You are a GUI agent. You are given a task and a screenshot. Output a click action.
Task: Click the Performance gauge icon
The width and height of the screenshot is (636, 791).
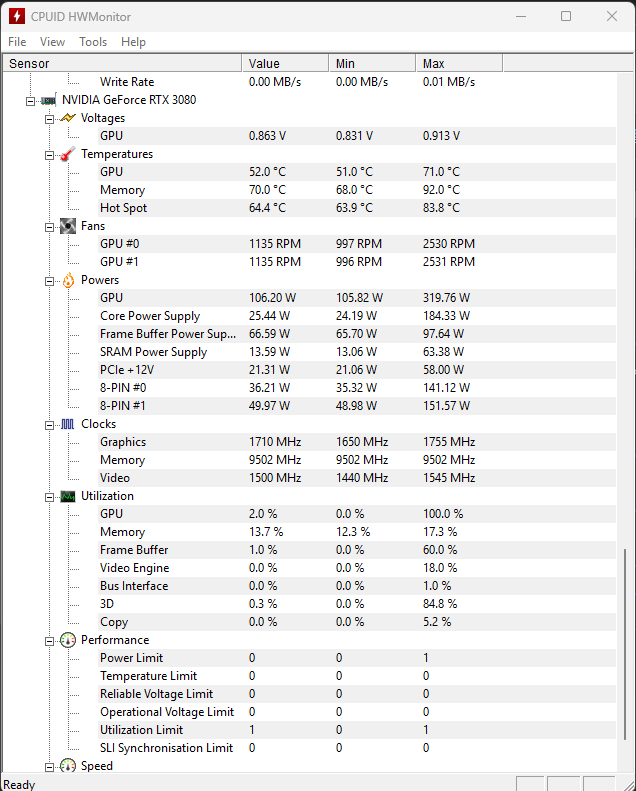(x=68, y=640)
